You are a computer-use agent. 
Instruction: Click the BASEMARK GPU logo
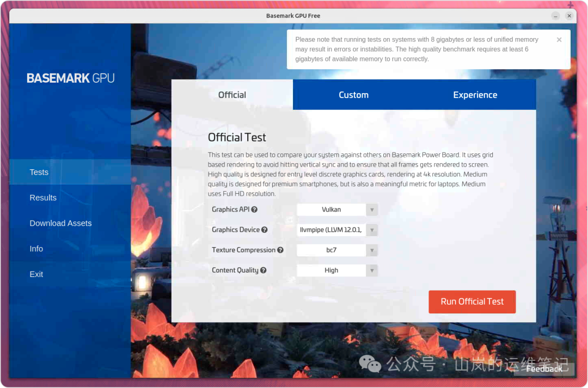tap(70, 78)
